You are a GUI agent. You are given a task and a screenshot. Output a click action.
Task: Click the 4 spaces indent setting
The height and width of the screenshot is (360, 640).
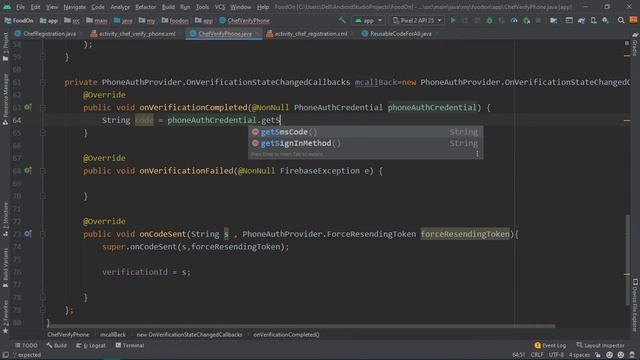pos(579,355)
